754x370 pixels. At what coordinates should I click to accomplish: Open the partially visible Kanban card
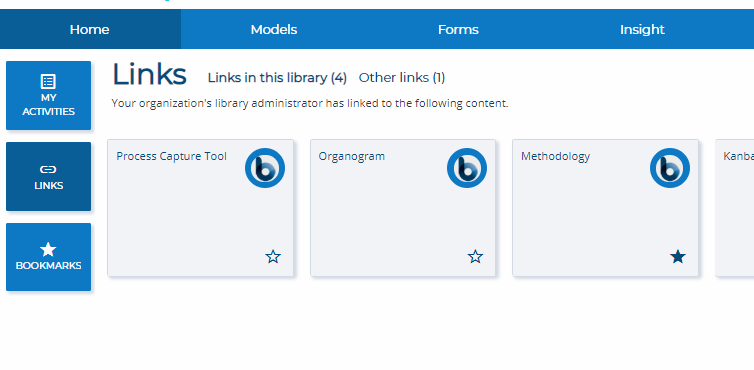click(735, 208)
